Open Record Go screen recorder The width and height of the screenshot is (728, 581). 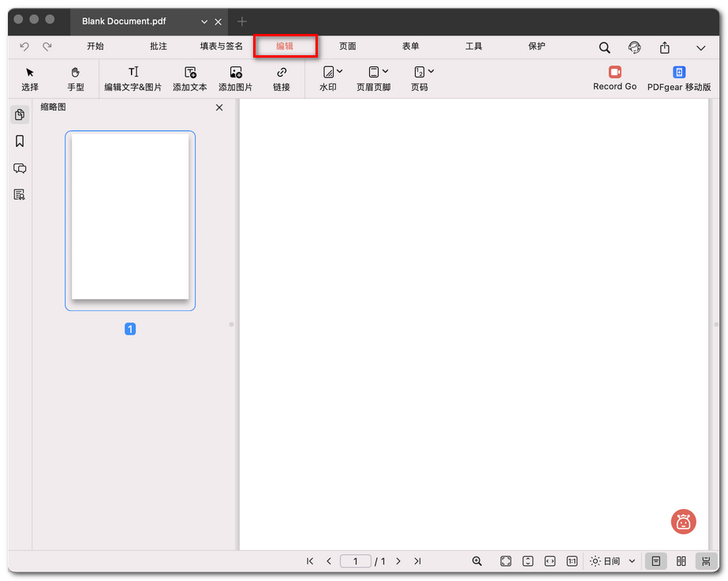614,78
